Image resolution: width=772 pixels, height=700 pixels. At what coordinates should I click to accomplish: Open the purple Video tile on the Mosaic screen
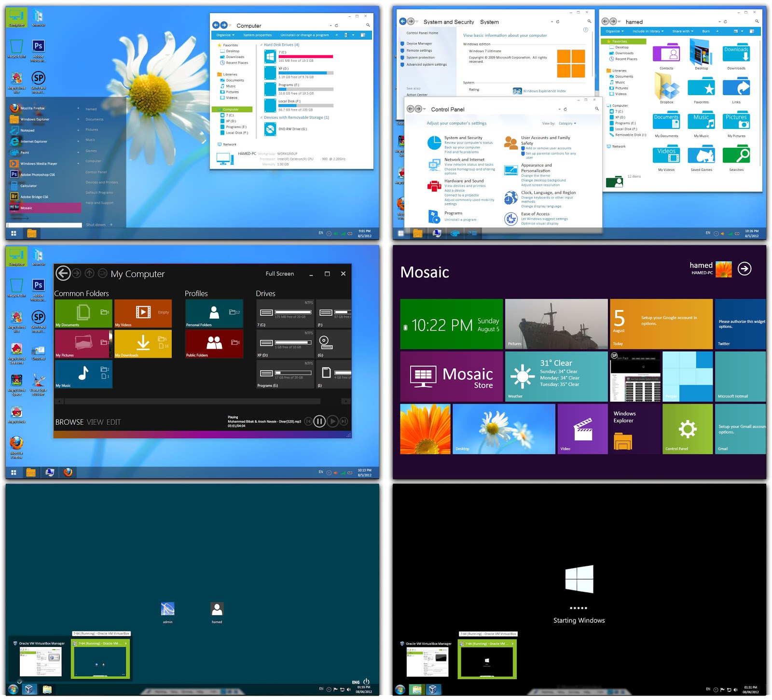(x=582, y=429)
